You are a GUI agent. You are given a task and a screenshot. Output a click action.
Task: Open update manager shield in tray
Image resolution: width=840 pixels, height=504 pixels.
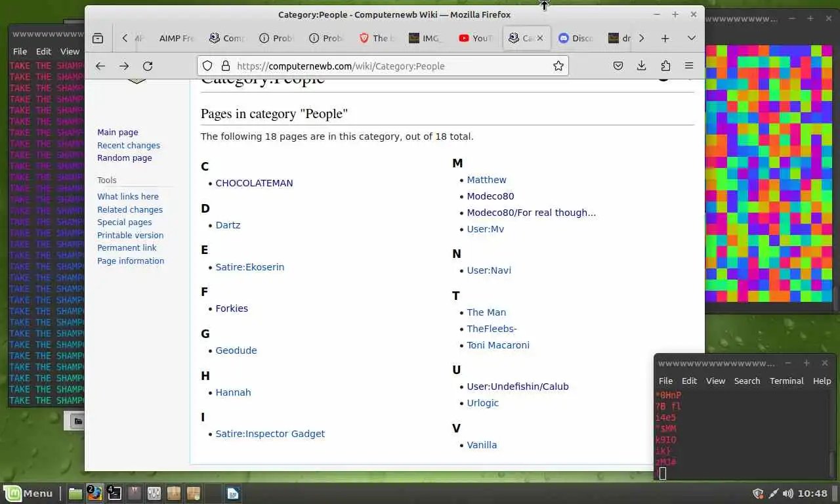758,493
